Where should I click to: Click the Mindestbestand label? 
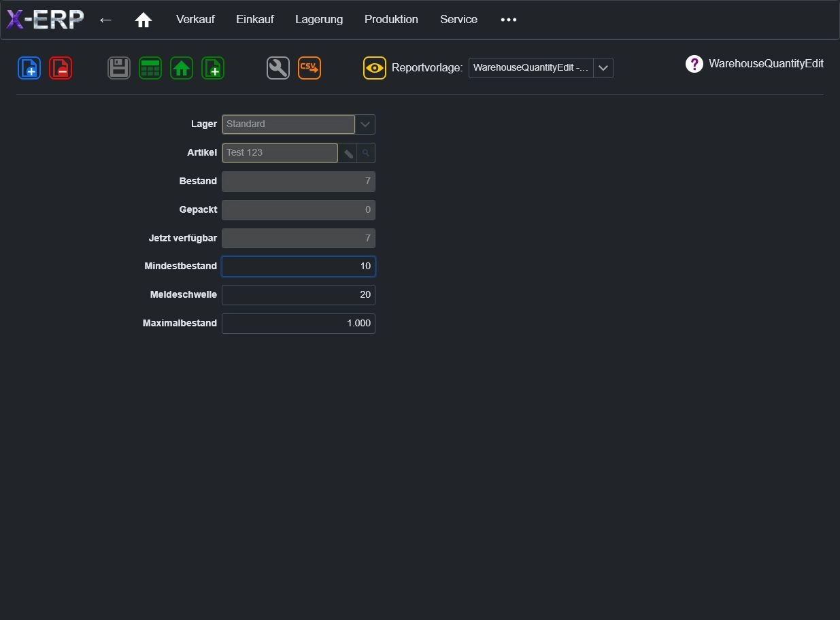tap(181, 266)
